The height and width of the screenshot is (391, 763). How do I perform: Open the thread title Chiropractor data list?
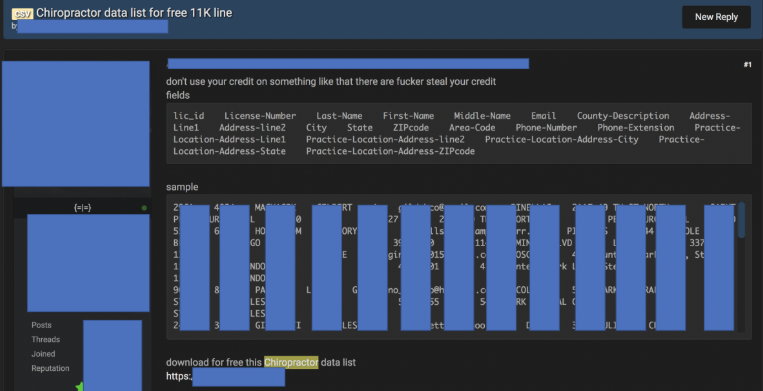[134, 13]
